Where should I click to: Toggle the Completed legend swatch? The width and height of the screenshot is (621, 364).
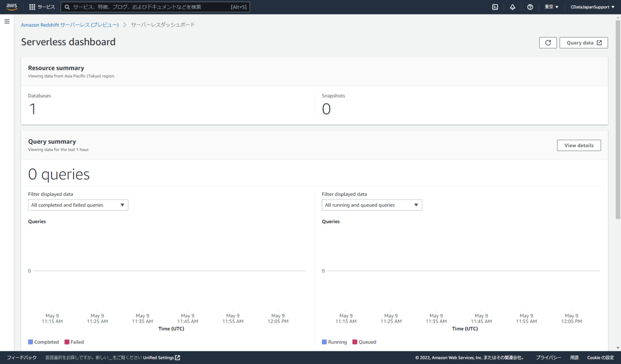click(x=31, y=342)
